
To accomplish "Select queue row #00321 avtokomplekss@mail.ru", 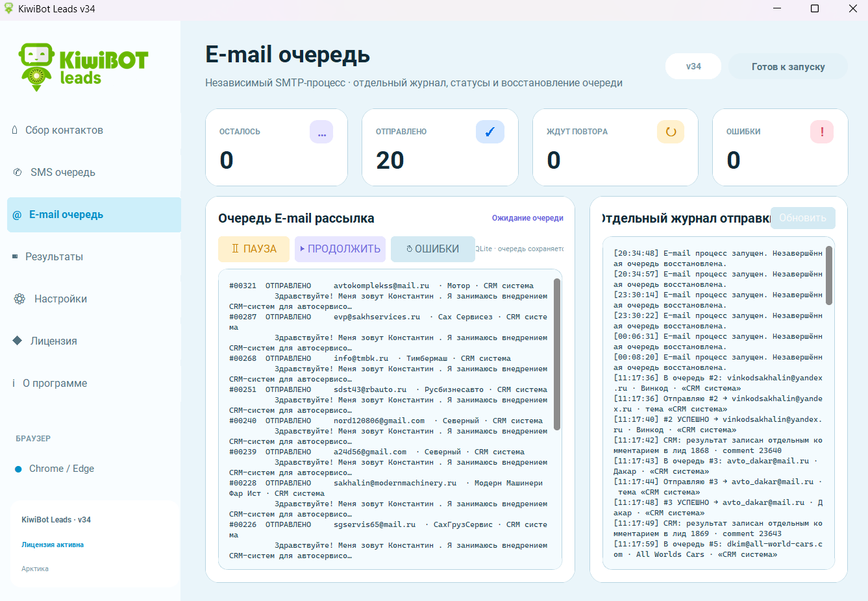I will point(388,296).
